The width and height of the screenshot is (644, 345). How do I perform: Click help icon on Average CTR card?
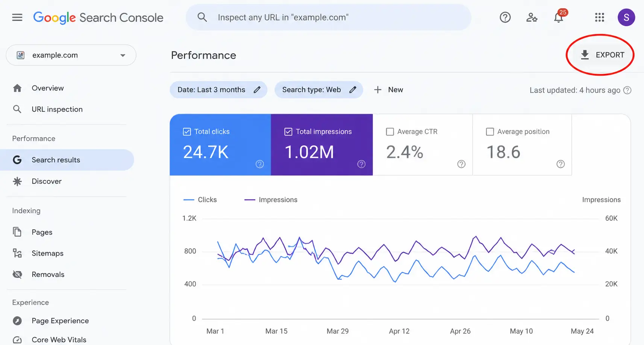[461, 164]
